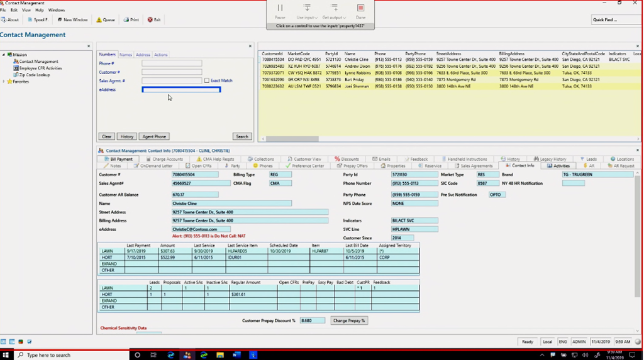Open a New Window from the toolbar
Image resolution: width=644 pixels, height=360 pixels.
(x=72, y=19)
